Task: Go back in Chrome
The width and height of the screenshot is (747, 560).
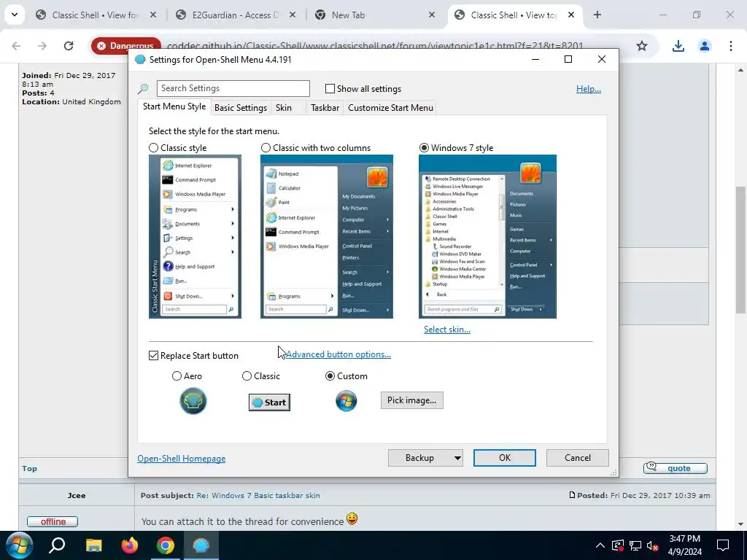Action: click(x=16, y=46)
